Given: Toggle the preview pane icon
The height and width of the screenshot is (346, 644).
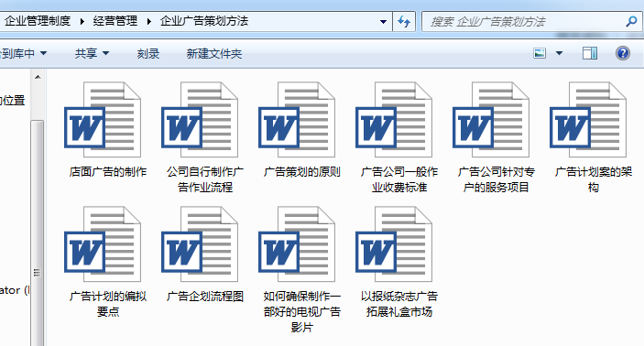Looking at the screenshot, I should 590,53.
